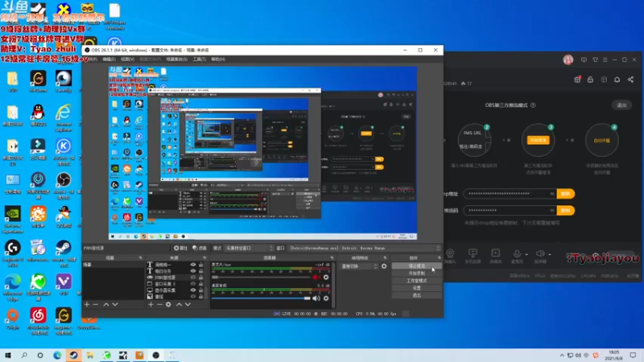Click the share icon in the Douyu window
This screenshot has width=644, height=362.
[x=630, y=80]
